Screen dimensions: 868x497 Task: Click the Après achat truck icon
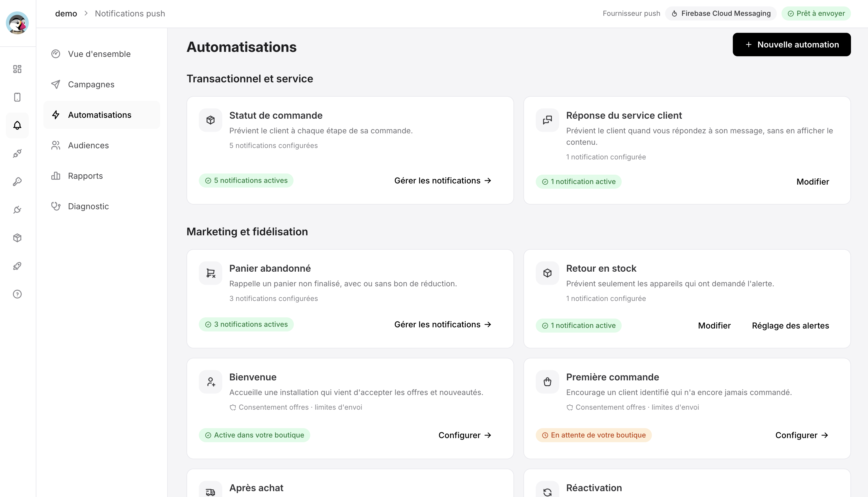coord(210,492)
